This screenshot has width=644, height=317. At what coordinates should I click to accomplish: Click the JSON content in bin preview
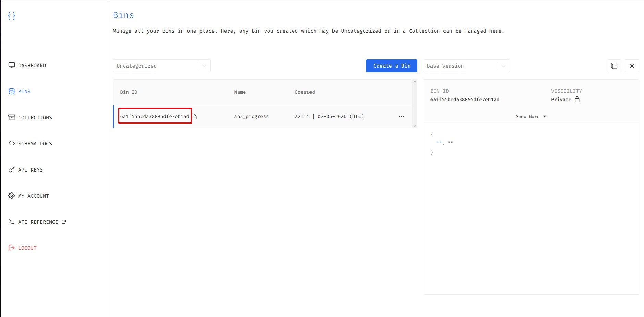pos(442,143)
